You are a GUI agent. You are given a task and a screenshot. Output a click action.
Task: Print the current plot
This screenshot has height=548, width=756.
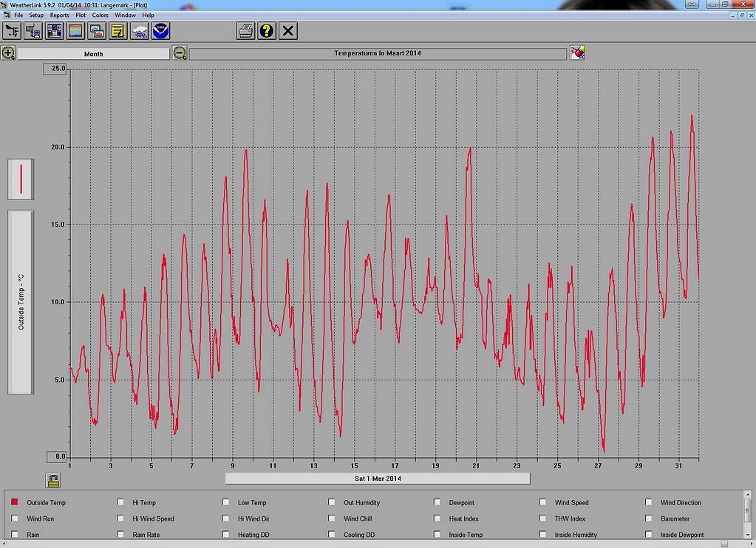click(245, 31)
